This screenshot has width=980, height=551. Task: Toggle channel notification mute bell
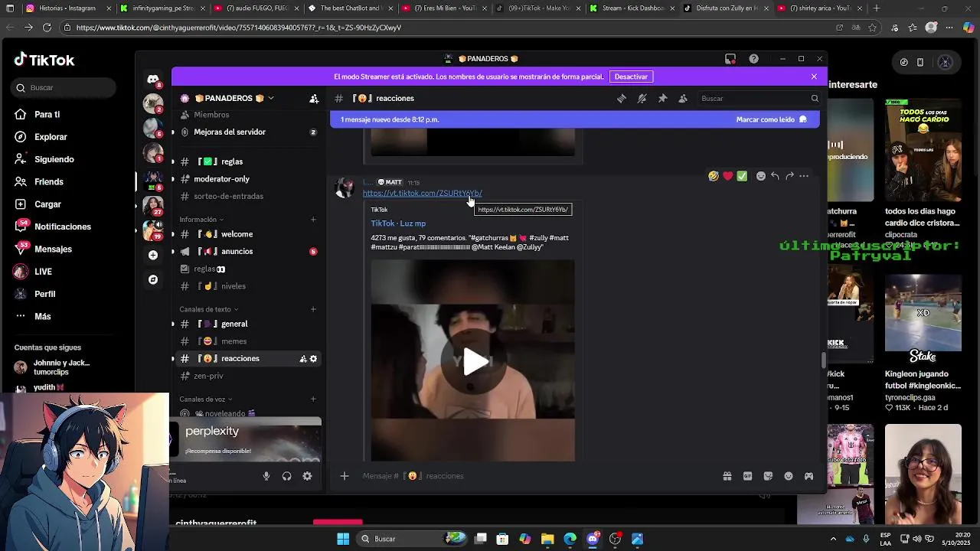(x=642, y=98)
